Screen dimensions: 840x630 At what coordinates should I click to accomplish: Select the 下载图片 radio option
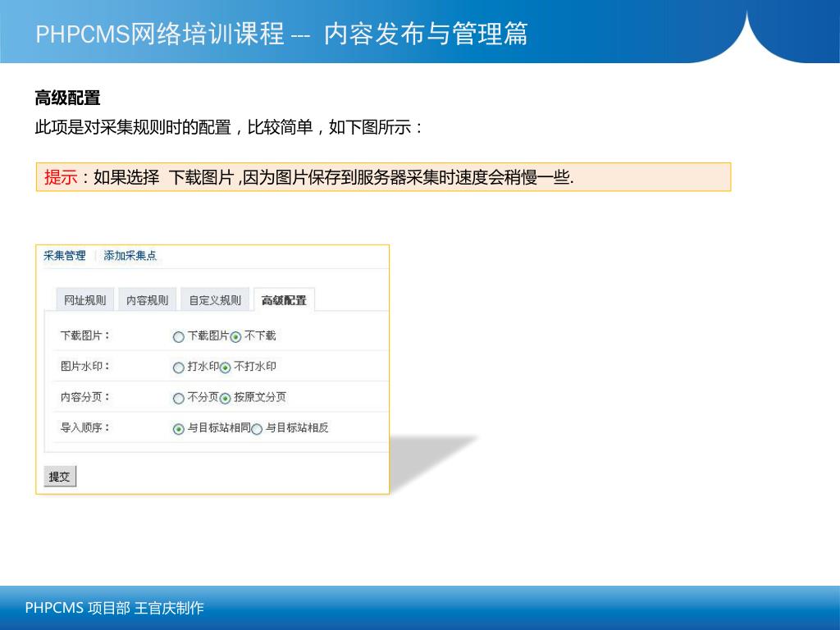point(178,337)
